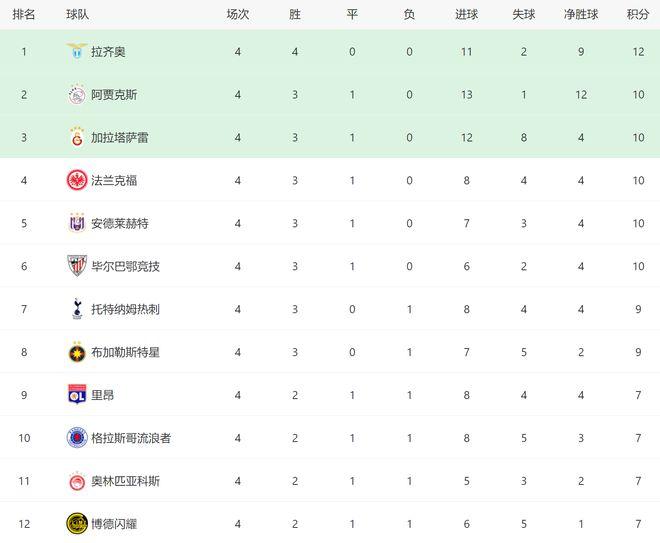Viewport: 660px width, 543px height.
Task: Select the 净胜球 goal difference header
Action: pos(581,15)
